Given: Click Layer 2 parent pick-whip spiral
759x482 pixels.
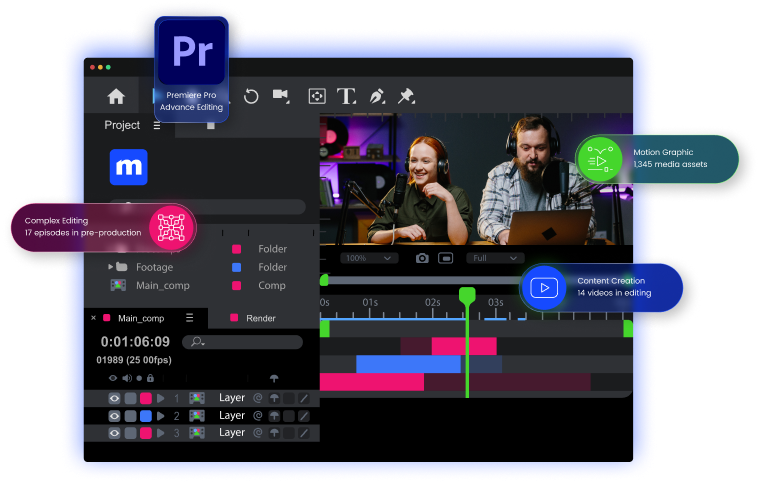Looking at the screenshot, I should pyautogui.click(x=258, y=416).
